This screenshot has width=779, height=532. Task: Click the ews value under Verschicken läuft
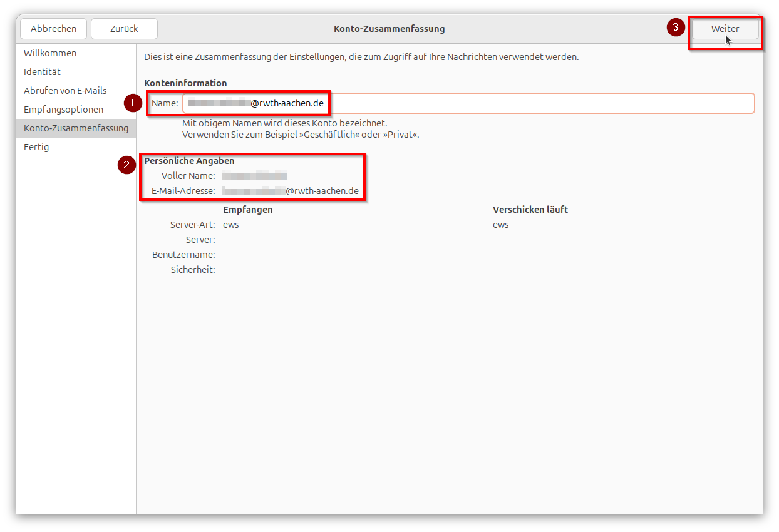[500, 224]
